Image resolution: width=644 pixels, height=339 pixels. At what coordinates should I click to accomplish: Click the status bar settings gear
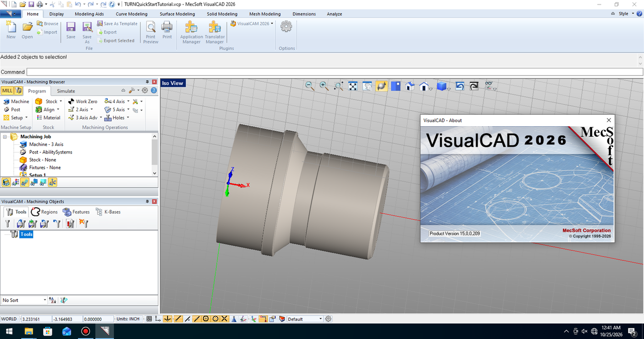click(329, 319)
